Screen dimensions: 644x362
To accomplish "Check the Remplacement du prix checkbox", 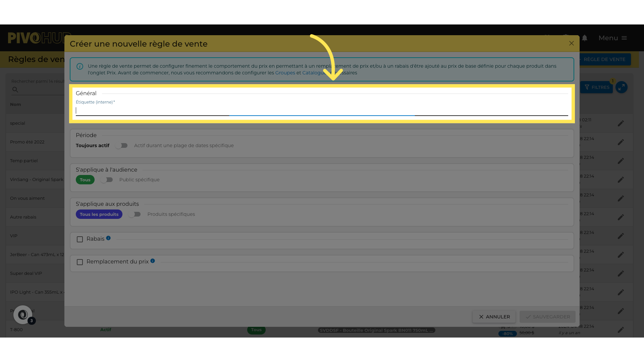I will (x=80, y=262).
